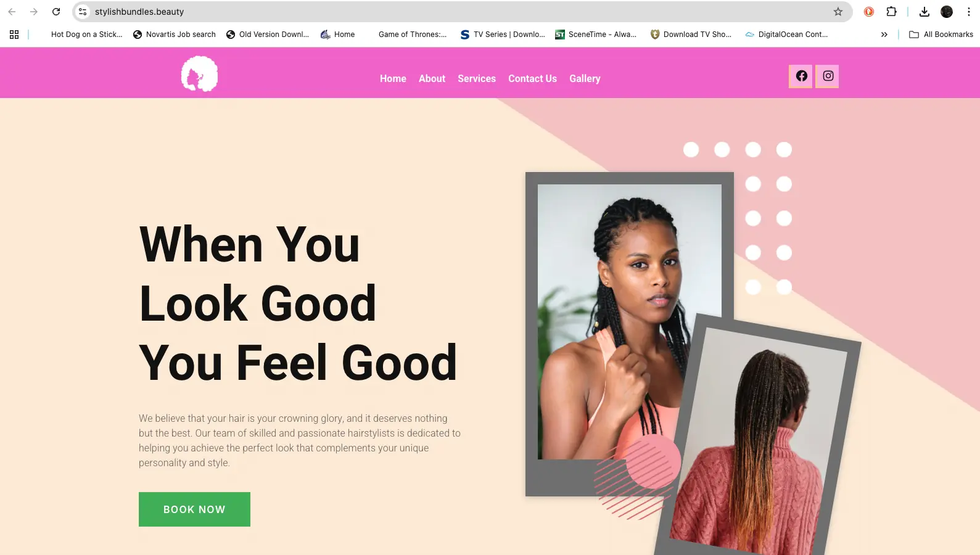Click the DuckDuckGo extension icon
Screen dimensions: 980x555
pyautogui.click(x=868, y=12)
